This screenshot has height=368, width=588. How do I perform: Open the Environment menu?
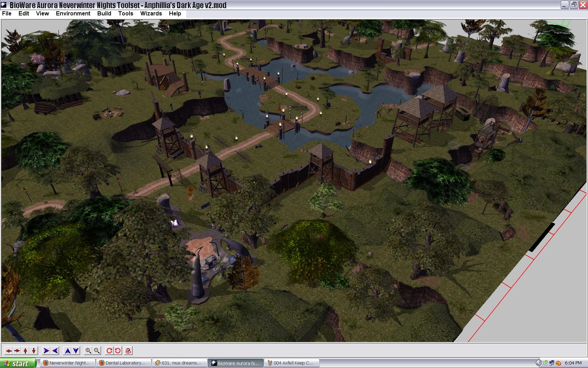point(73,13)
